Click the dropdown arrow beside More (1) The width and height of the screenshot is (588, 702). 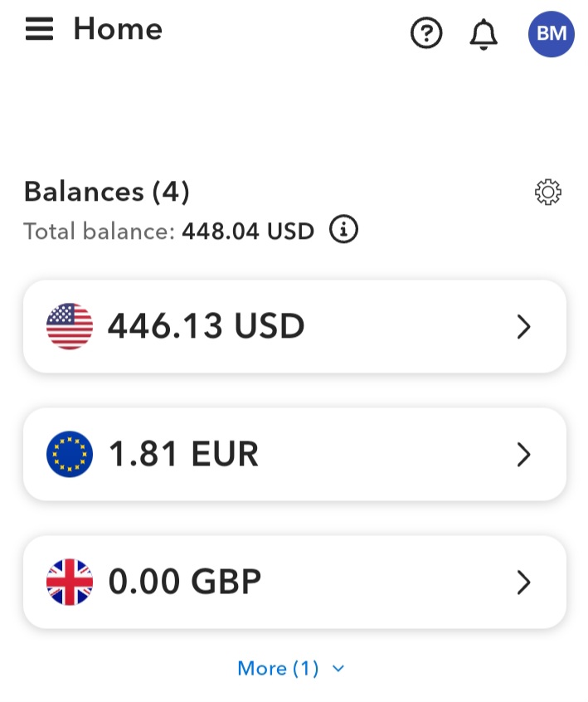[x=338, y=669]
